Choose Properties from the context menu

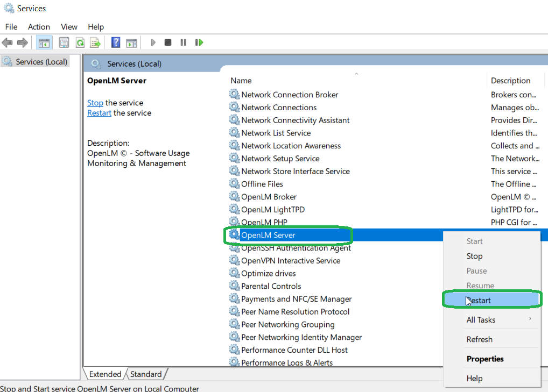pyautogui.click(x=485, y=359)
